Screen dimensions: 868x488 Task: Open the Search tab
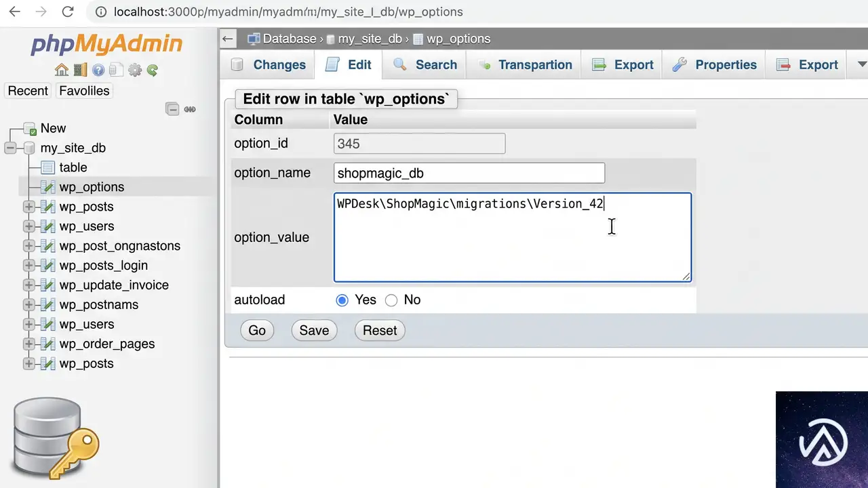coord(425,64)
